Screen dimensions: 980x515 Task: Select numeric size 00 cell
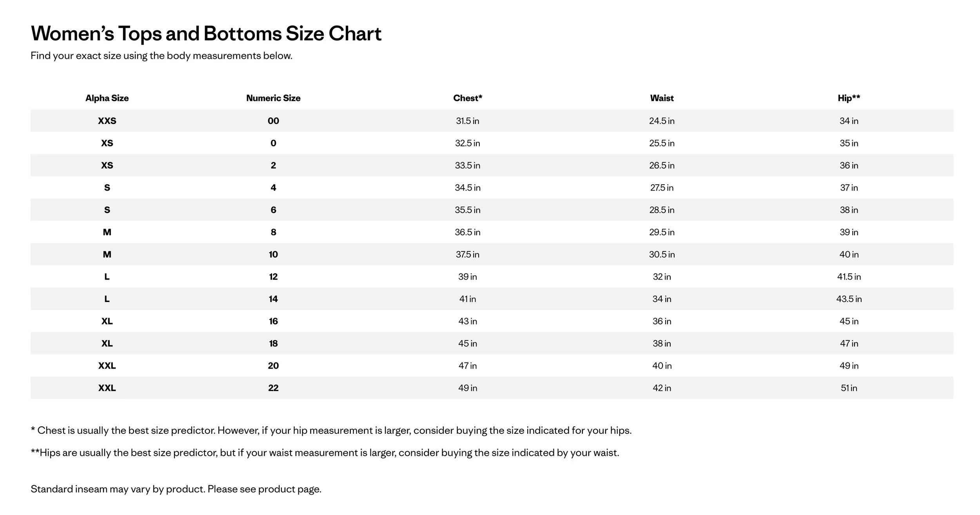point(273,121)
